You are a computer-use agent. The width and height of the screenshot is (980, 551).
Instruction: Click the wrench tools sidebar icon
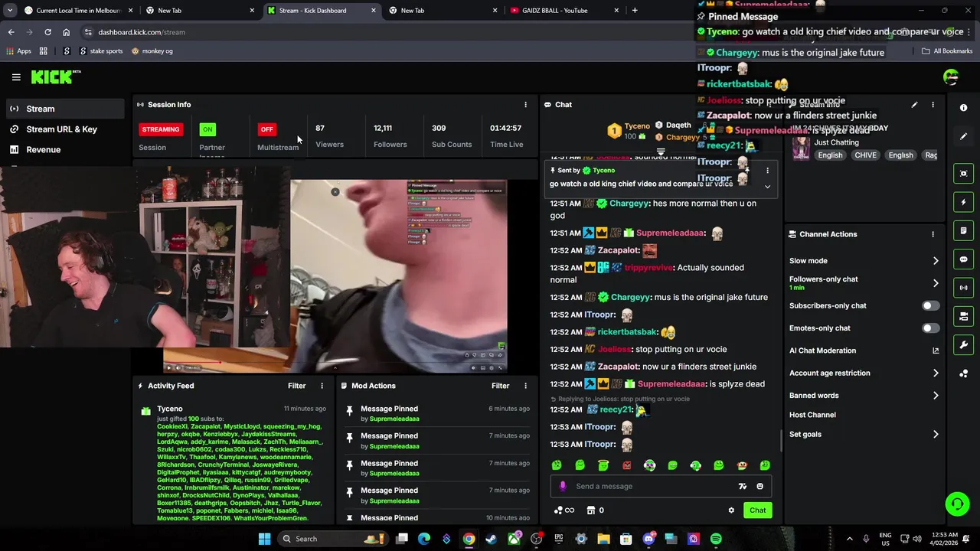[x=963, y=344]
